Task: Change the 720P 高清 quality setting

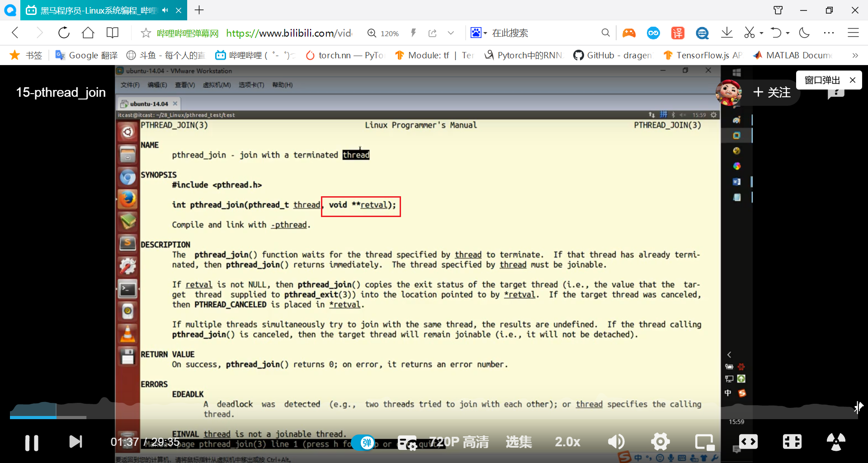Action: point(459,442)
